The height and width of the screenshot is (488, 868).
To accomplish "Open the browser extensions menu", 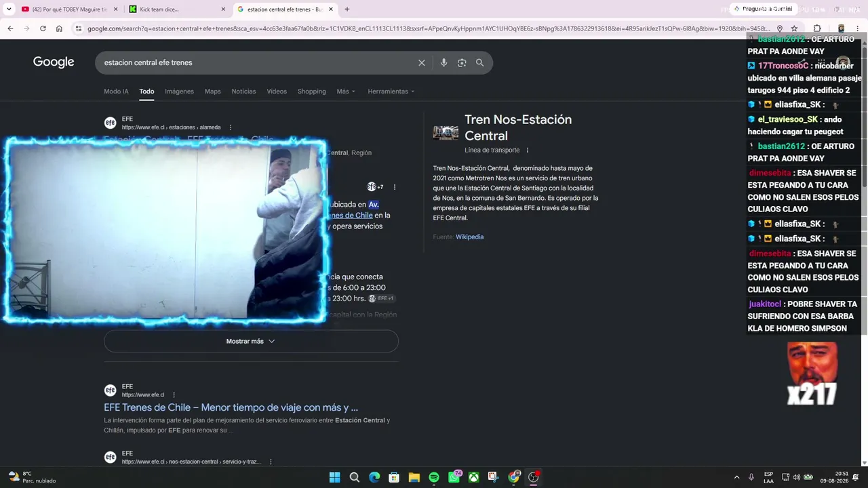I will (x=817, y=28).
